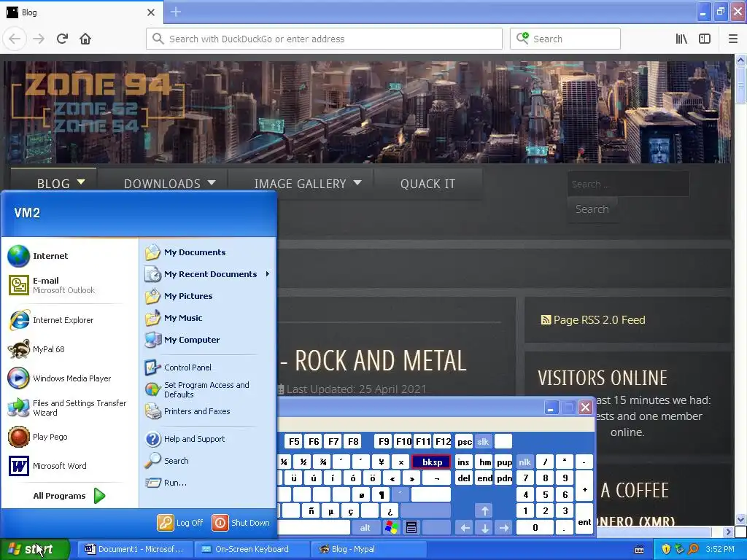Screen dimensions: 747x560
Task: Open Internet from the Start menu
Action: pos(38,256)
